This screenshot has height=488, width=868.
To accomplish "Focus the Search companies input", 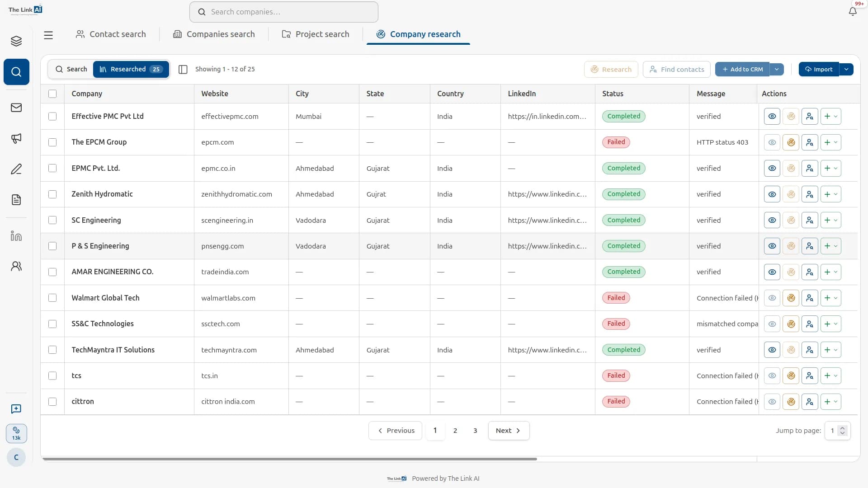I will tap(284, 12).
